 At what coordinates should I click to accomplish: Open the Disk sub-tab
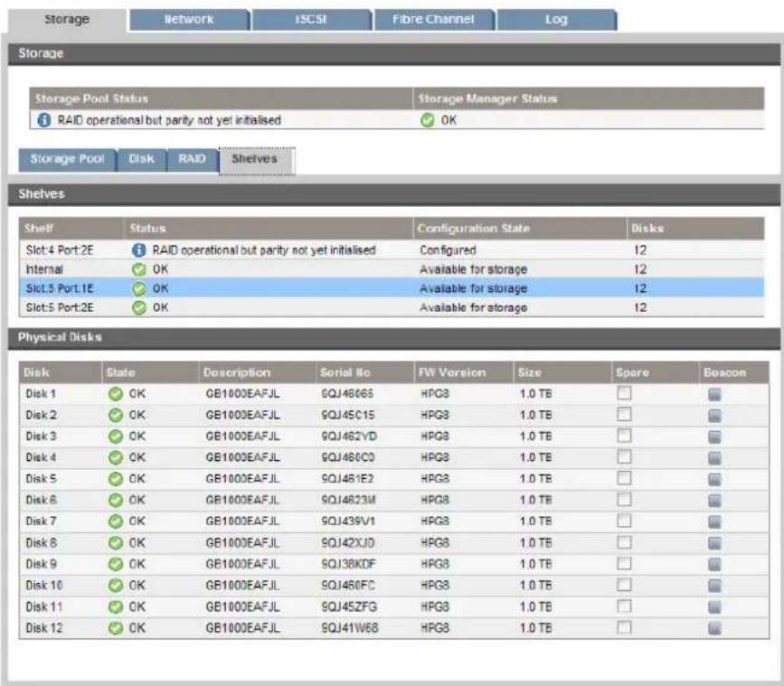coord(141,159)
